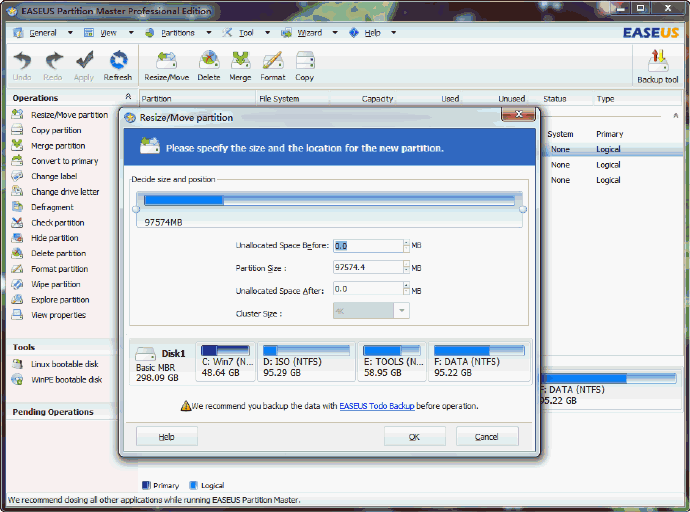Image resolution: width=690 pixels, height=512 pixels.
Task: Click the blue used-space partition bar
Action: pyautogui.click(x=184, y=201)
